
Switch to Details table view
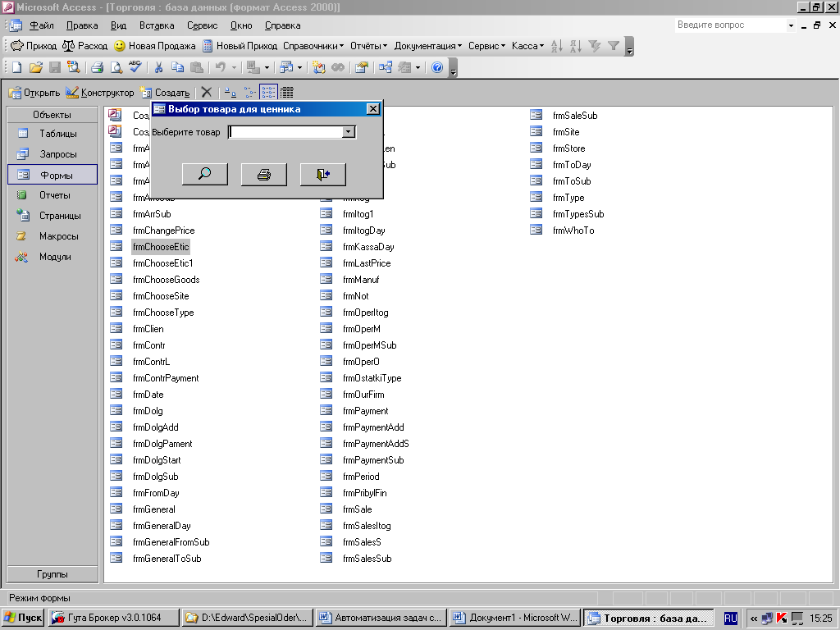pos(287,92)
